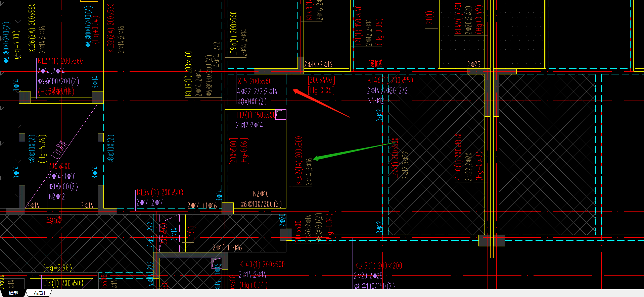
Task: Select the vertical KL26(2A) 200x560 label
Action: [x=32, y=28]
